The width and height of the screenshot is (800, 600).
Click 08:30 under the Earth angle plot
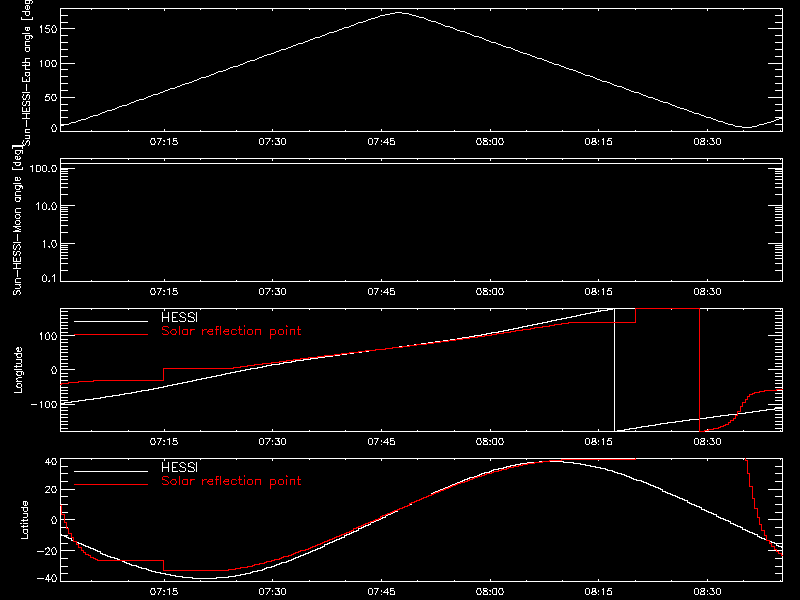(707, 142)
